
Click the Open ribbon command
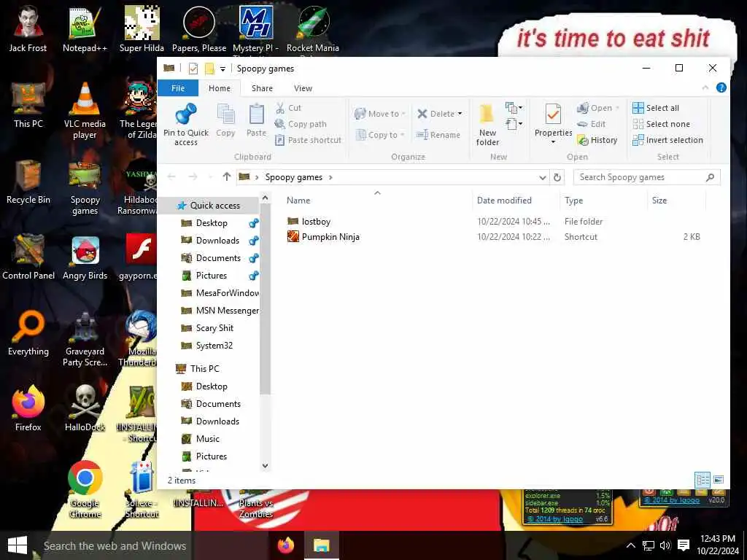click(598, 108)
